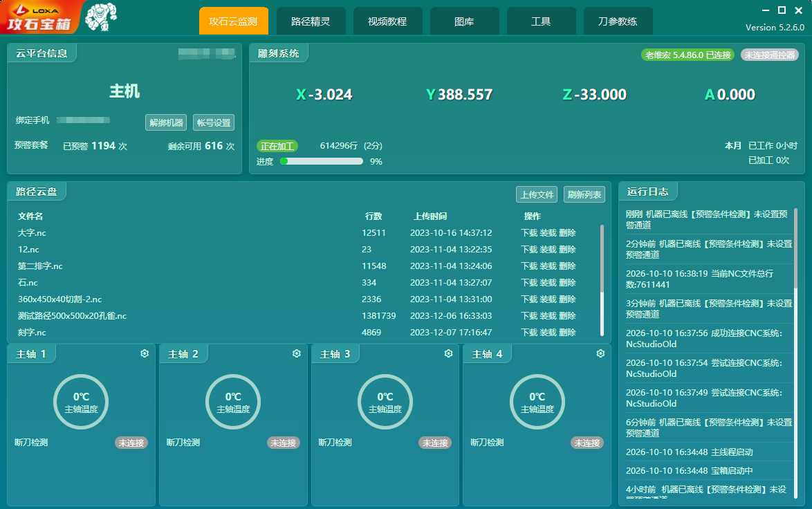Load the 12.nc file with 装载
812x509 pixels.
[x=548, y=250]
